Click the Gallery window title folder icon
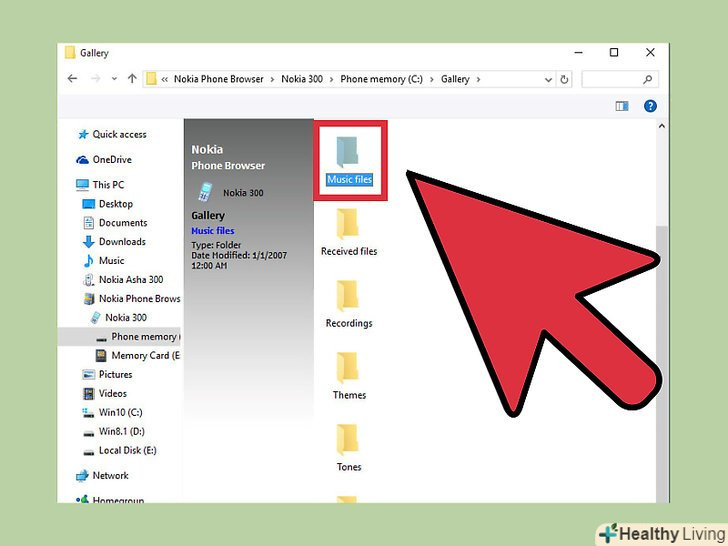The width and height of the screenshot is (728, 546). 70,52
